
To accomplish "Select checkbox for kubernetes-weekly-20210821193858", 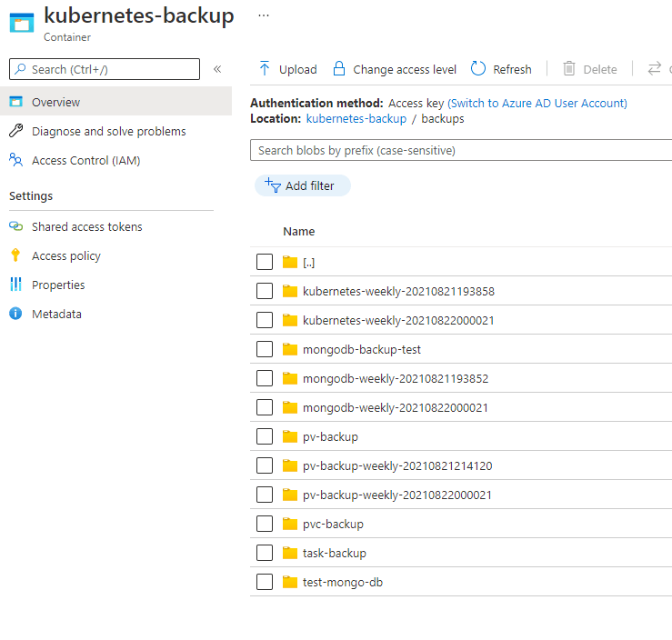I will [265, 291].
